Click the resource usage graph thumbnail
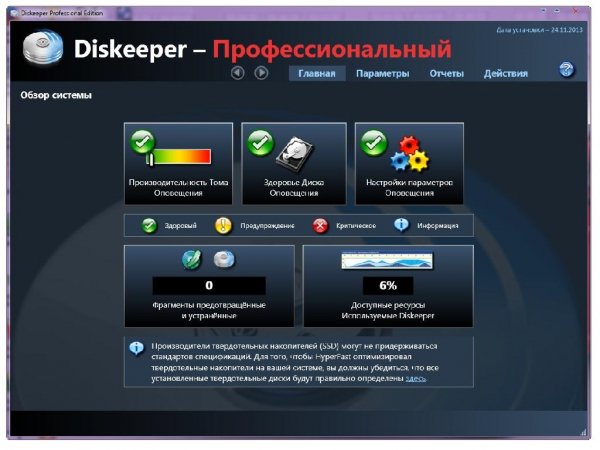Viewport: 600px width, 450px height. [x=387, y=261]
